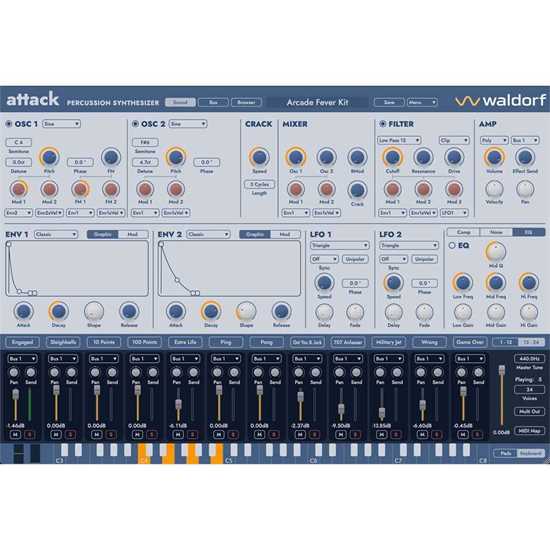The height and width of the screenshot is (550, 550).
Task: Click the EQ Low Freq knob
Action: tap(463, 283)
